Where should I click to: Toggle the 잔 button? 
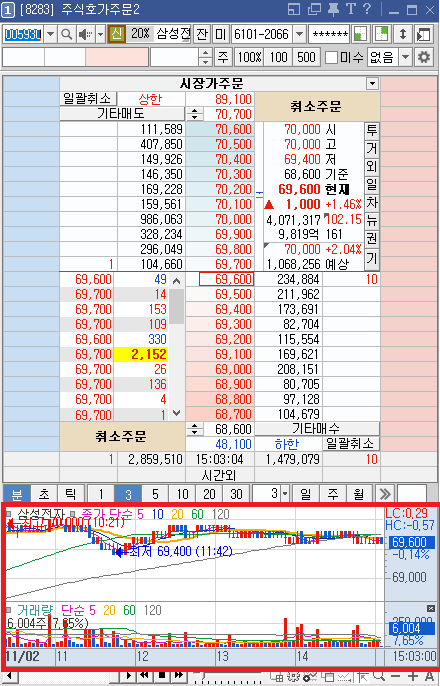(x=202, y=34)
